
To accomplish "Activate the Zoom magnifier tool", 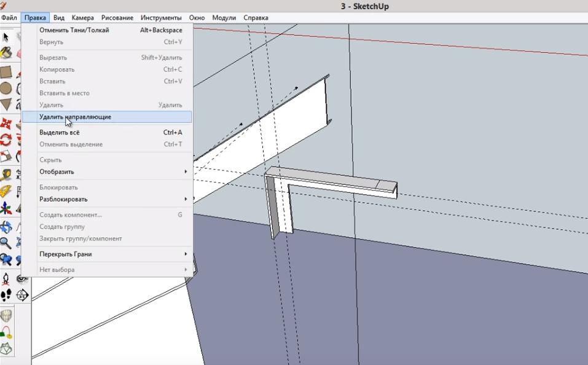I will click(6, 243).
